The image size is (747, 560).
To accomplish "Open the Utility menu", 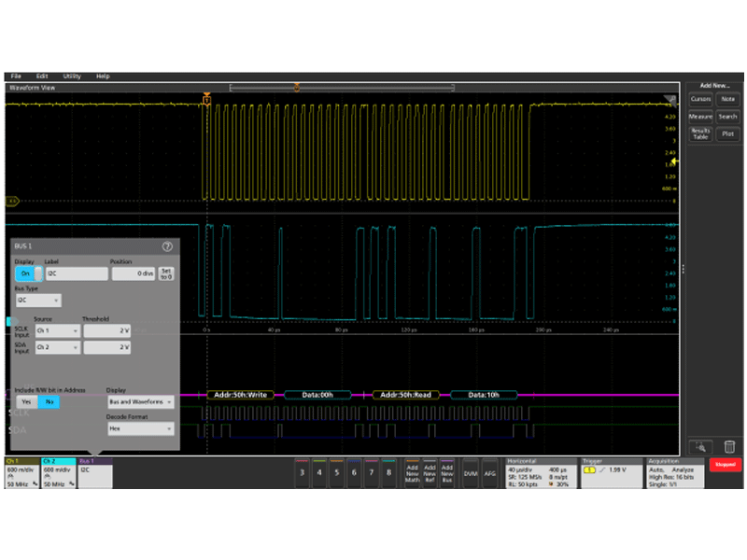I will 72,76.
